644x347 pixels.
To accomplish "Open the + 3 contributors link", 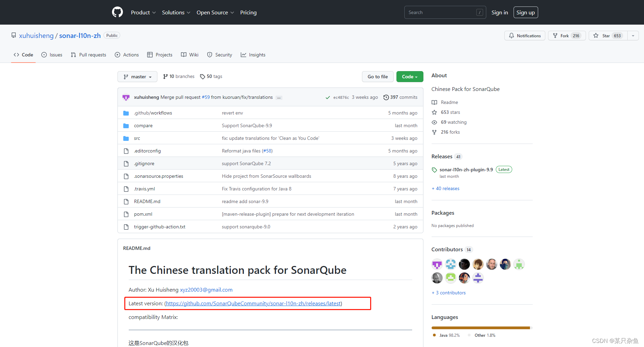I will [x=449, y=293].
